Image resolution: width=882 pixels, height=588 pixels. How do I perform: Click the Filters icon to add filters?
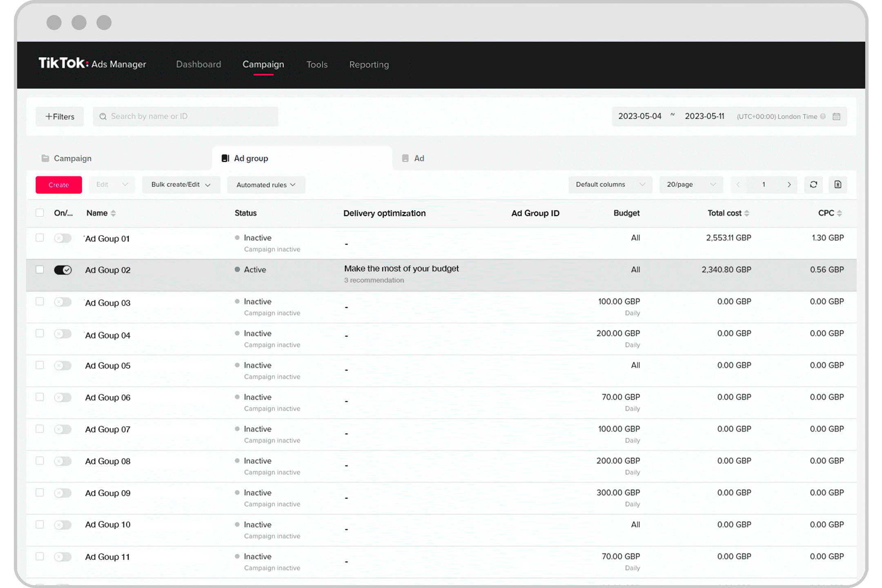coord(59,116)
